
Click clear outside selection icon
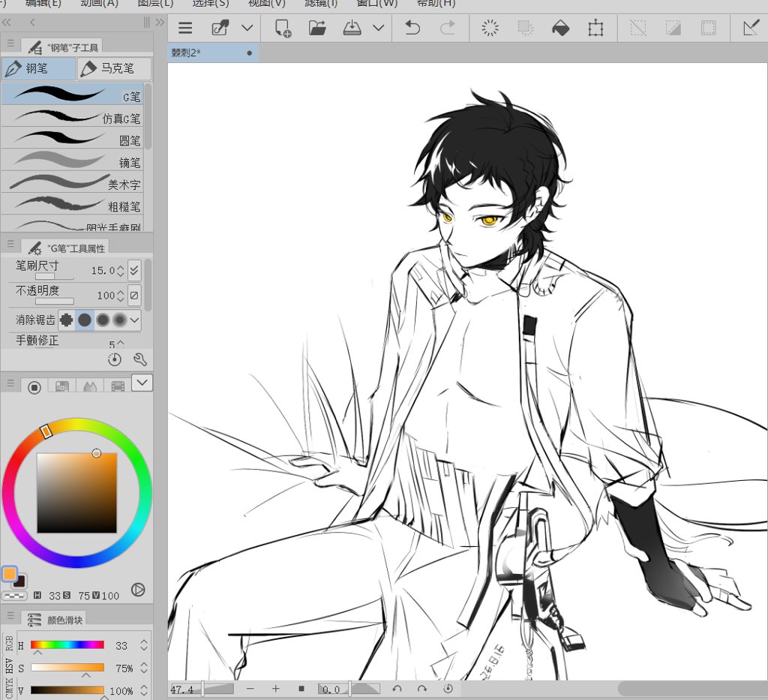[526, 28]
